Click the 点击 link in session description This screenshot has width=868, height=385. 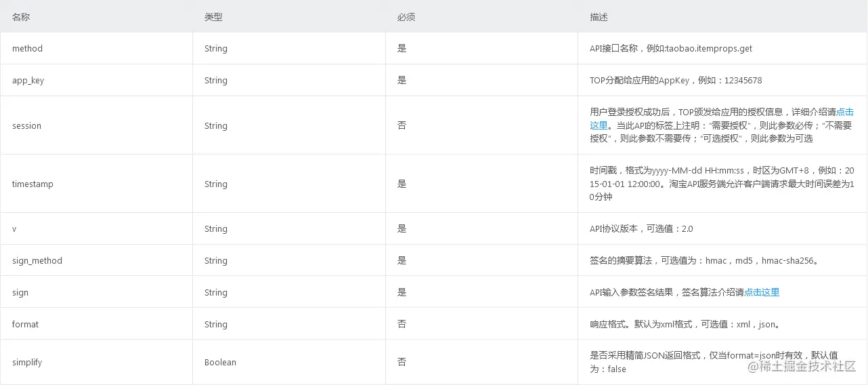pos(845,113)
